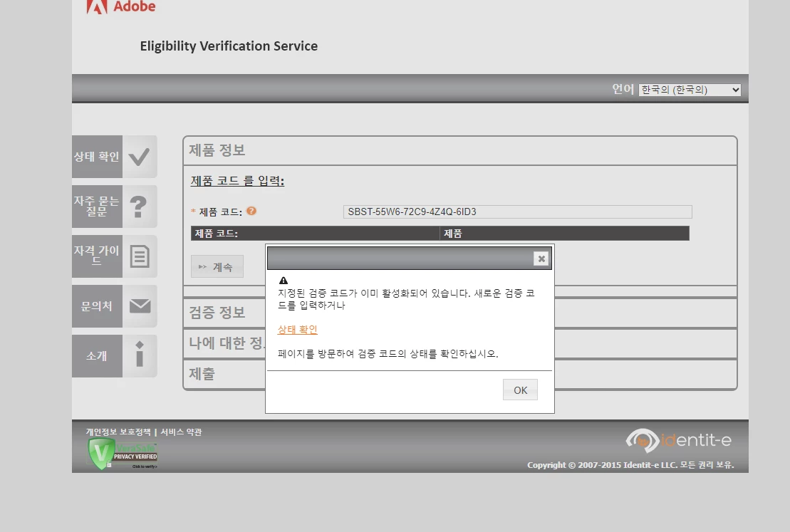Image resolution: width=790 pixels, height=532 pixels.
Task: Open the 개인정보 보호정책 footer link
Action: point(118,432)
